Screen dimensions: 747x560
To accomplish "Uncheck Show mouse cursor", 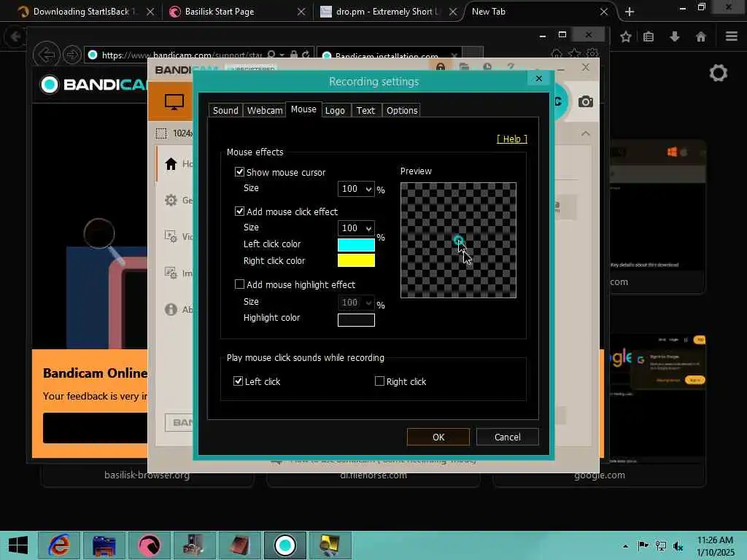I will pyautogui.click(x=239, y=172).
